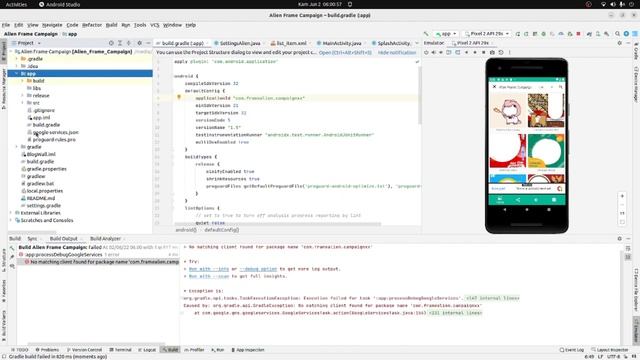The image size is (640, 360).
Task: Expand Scratches and Consoles node
Action: pyautogui.click(x=11, y=220)
